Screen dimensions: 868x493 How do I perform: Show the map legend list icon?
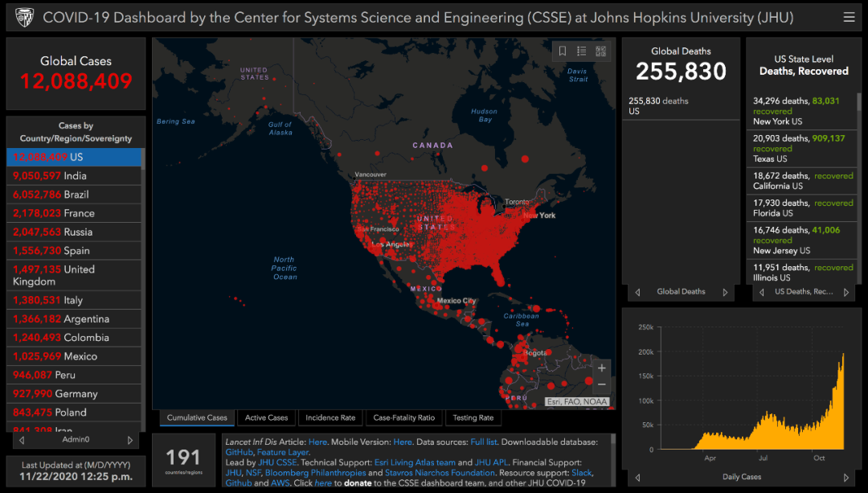581,51
